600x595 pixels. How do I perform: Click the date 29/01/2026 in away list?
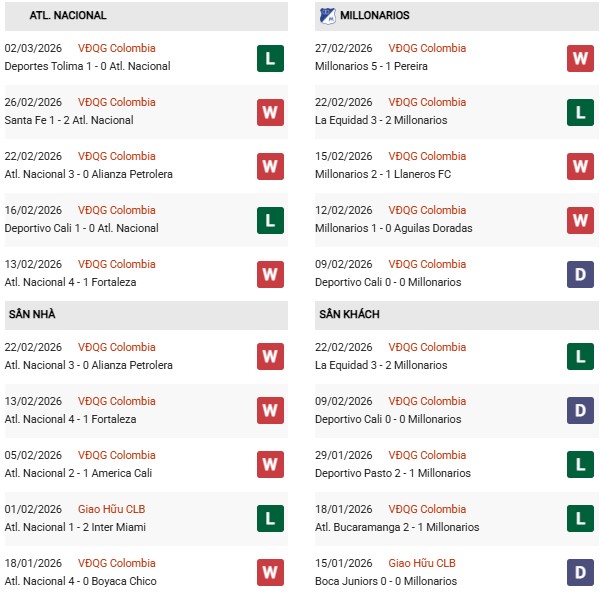point(344,455)
